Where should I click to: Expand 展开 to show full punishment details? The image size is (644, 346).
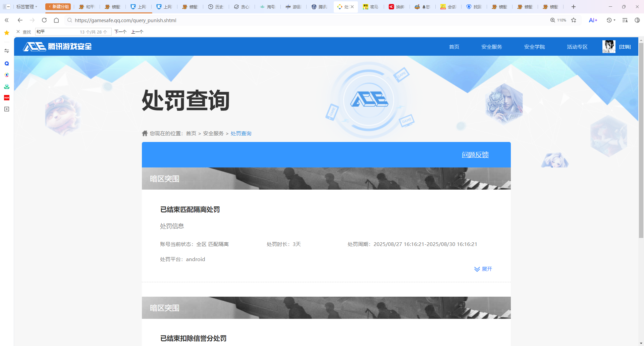(x=483, y=269)
